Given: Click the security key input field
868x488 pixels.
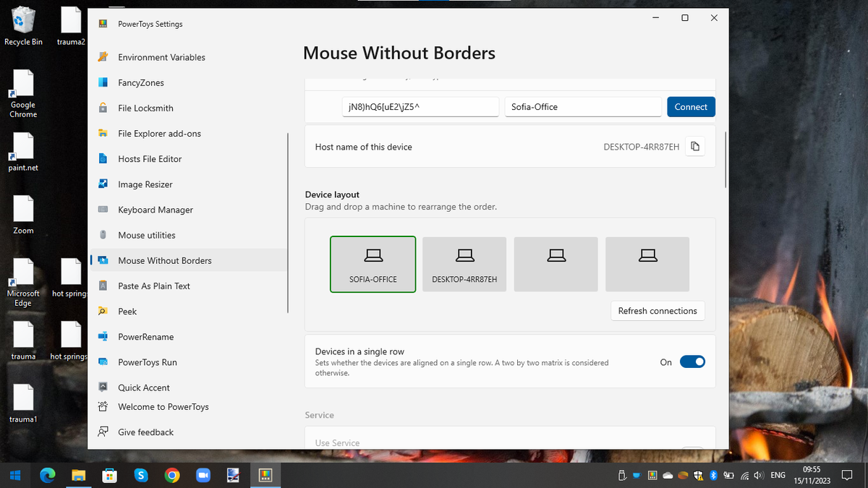Looking at the screenshot, I should (x=420, y=106).
